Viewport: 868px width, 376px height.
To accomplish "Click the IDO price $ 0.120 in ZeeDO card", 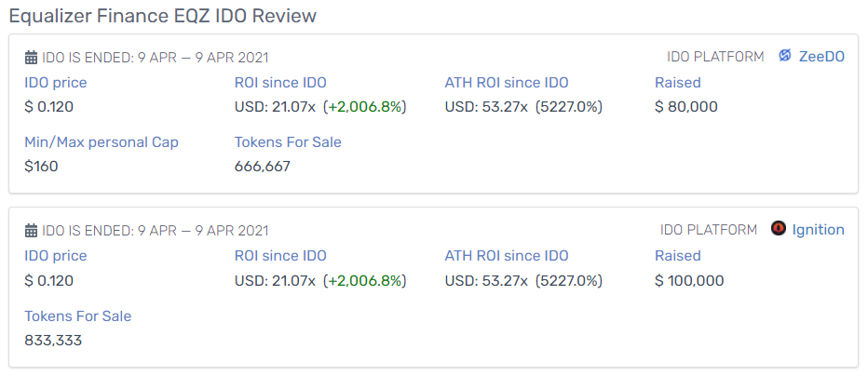I will tap(48, 107).
